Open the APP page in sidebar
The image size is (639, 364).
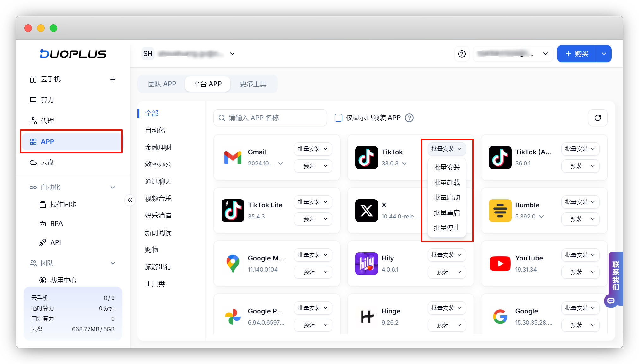tap(72, 142)
